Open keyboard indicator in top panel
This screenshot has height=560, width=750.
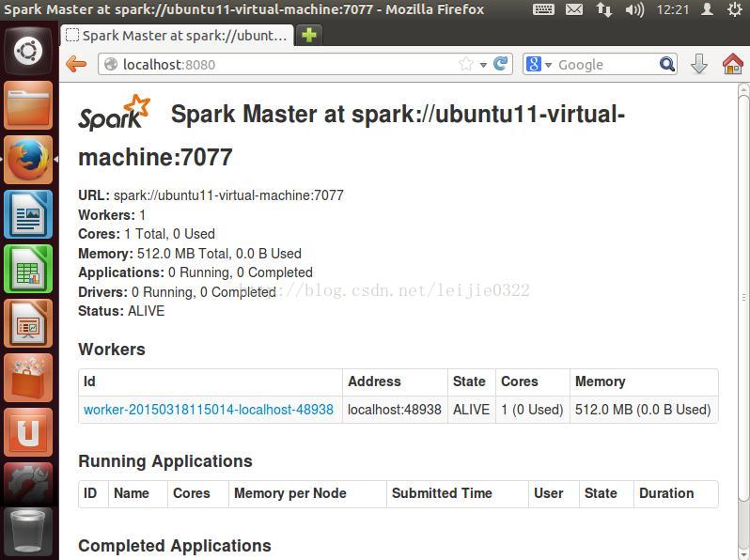(x=544, y=9)
